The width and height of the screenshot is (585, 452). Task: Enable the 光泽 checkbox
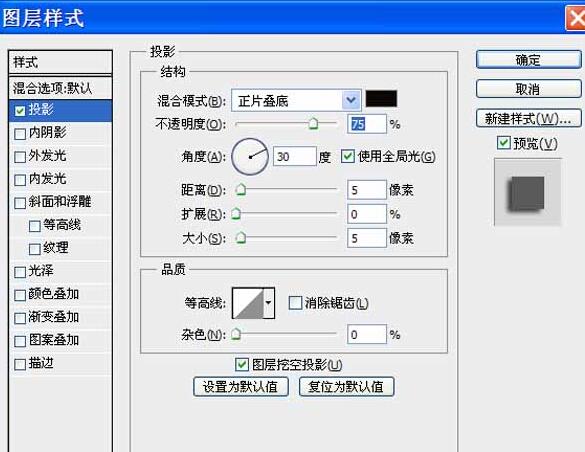[20, 272]
